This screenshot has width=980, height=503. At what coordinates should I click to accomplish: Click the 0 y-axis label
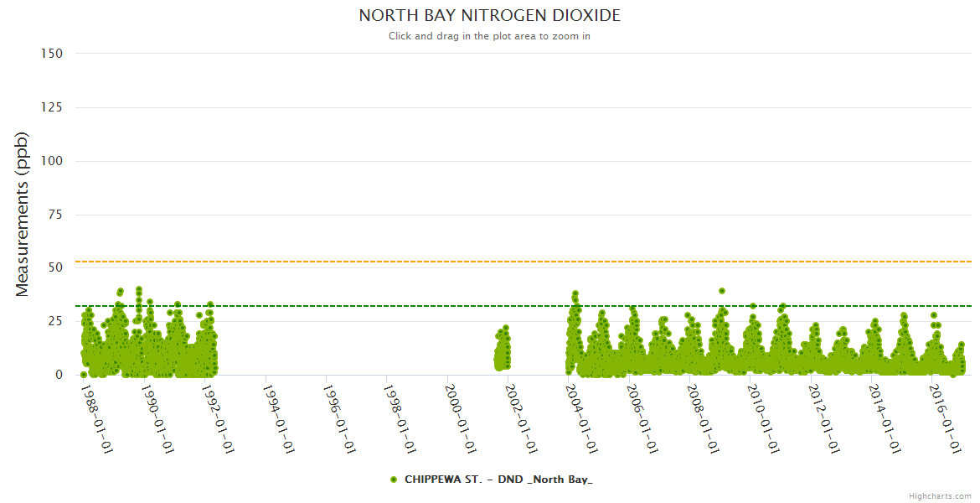pos(59,375)
